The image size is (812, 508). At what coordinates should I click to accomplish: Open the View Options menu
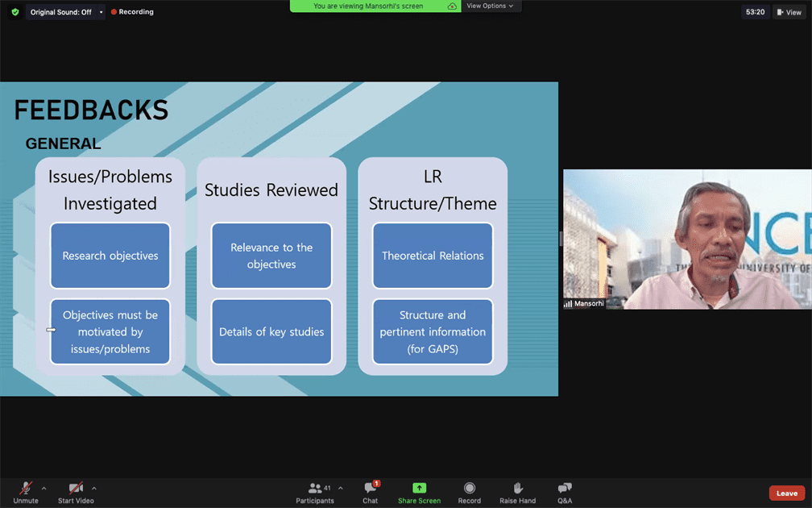(491, 6)
